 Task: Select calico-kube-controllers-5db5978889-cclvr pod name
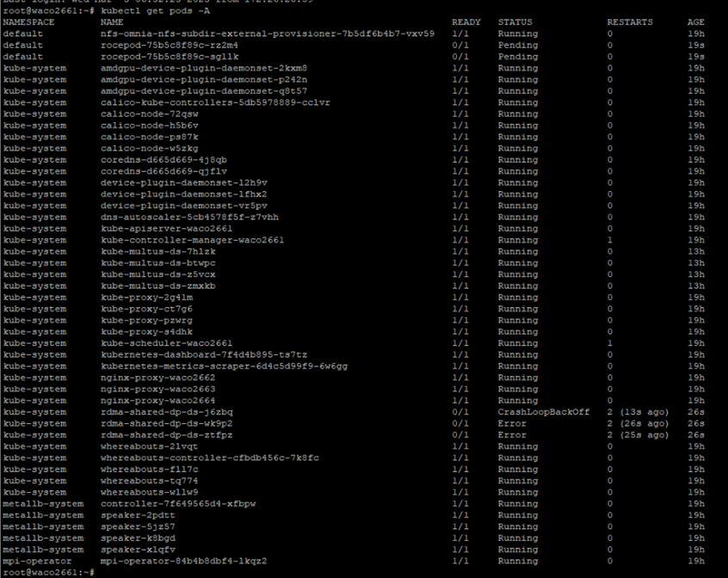pos(215,102)
